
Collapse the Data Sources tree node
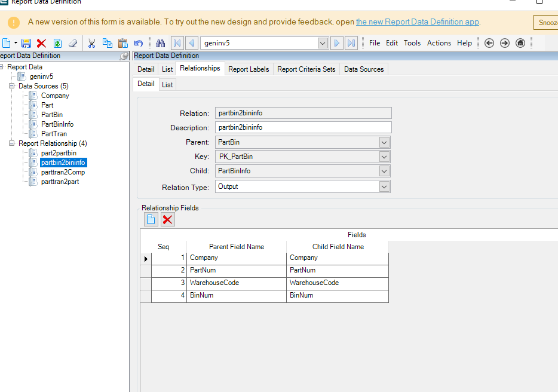pos(12,86)
